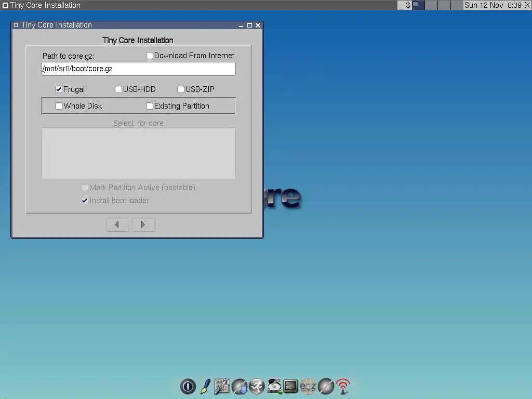Click the Path to core.gz input field
The width and height of the screenshot is (532, 399).
(138, 69)
